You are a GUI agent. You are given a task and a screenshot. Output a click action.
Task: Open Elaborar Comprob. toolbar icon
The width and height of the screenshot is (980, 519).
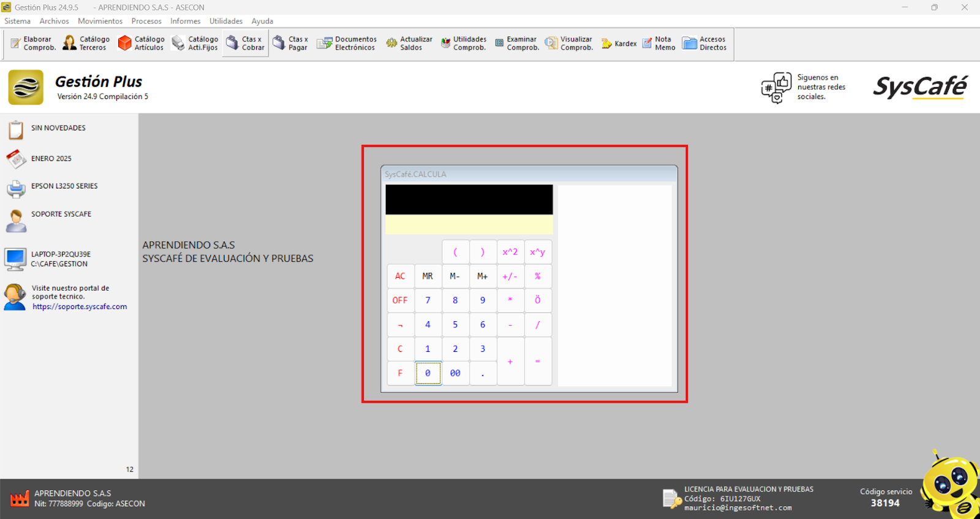point(16,43)
